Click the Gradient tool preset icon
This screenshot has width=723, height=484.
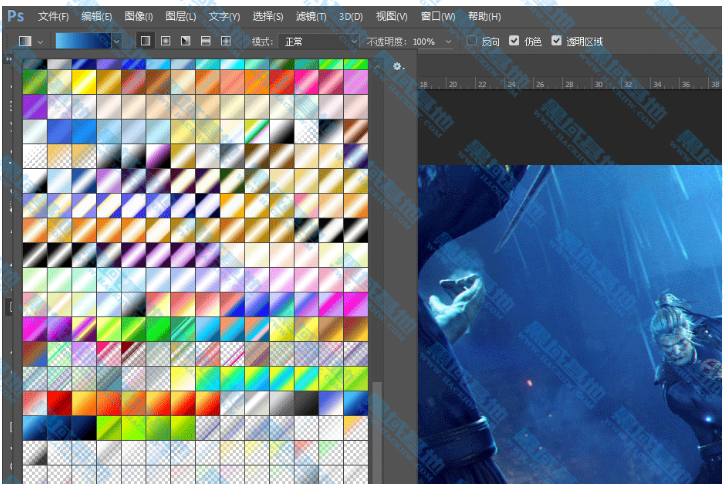point(25,41)
